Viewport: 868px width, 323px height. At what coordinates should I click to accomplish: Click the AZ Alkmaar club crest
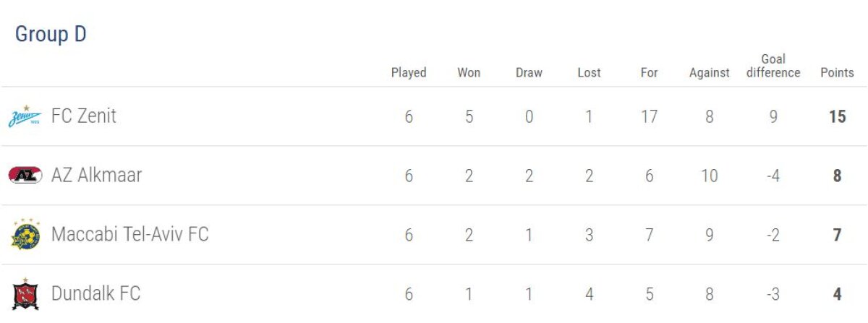click(x=25, y=176)
